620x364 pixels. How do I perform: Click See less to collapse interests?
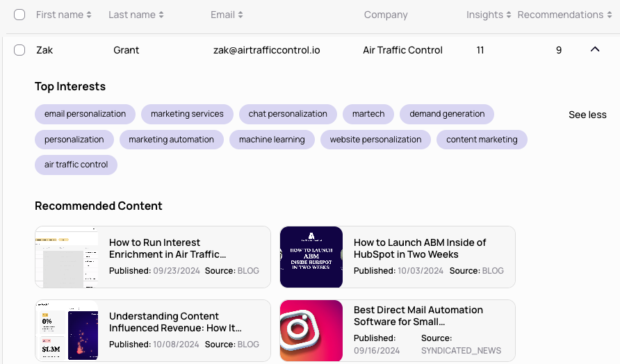coord(587,115)
